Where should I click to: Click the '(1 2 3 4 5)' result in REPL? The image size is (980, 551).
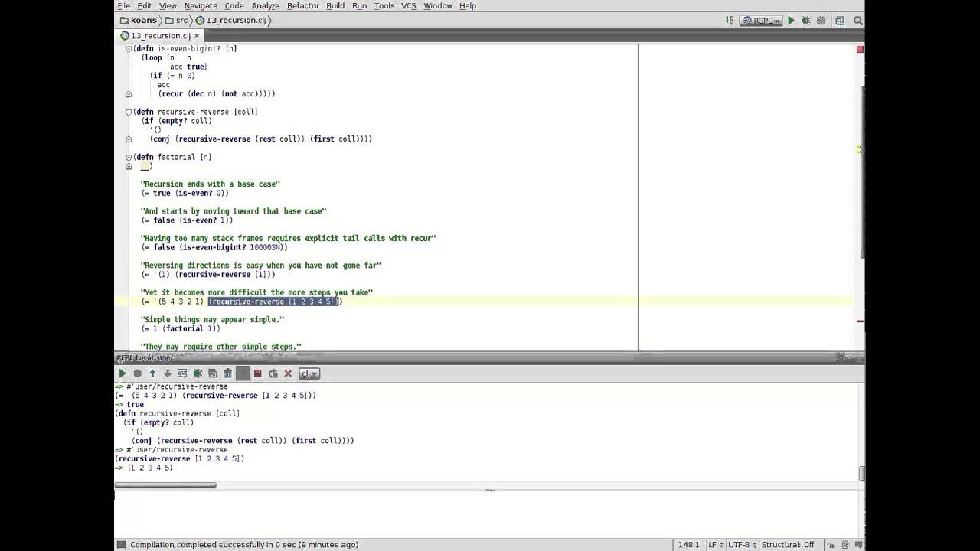coord(149,468)
